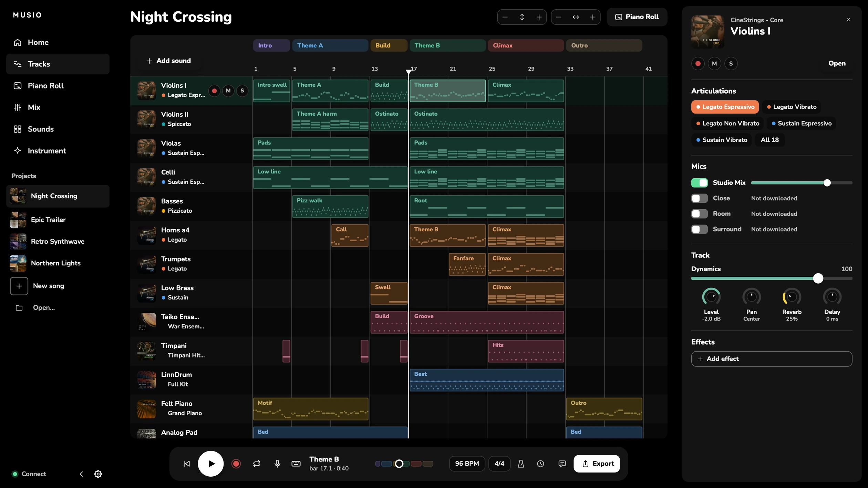Adjust the Dynamics slider handle

pyautogui.click(x=818, y=278)
